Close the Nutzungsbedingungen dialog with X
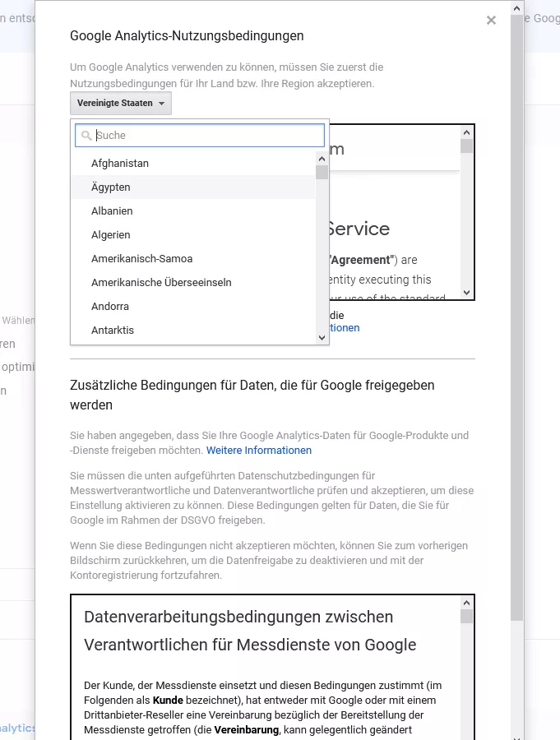This screenshot has height=740, width=560. coord(491,21)
